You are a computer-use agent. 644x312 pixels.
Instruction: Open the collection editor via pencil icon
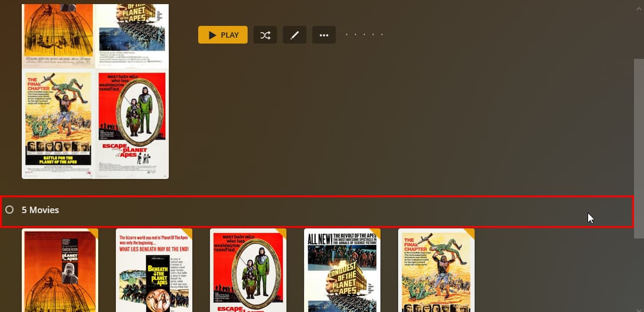(295, 35)
